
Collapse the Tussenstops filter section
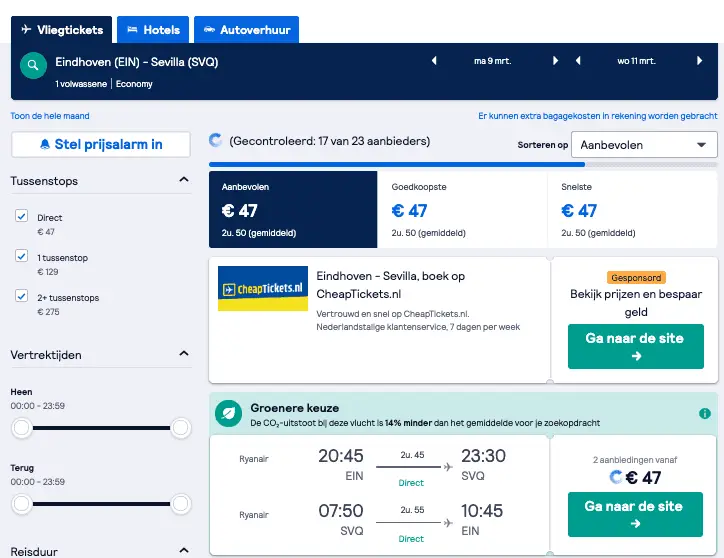click(x=184, y=180)
